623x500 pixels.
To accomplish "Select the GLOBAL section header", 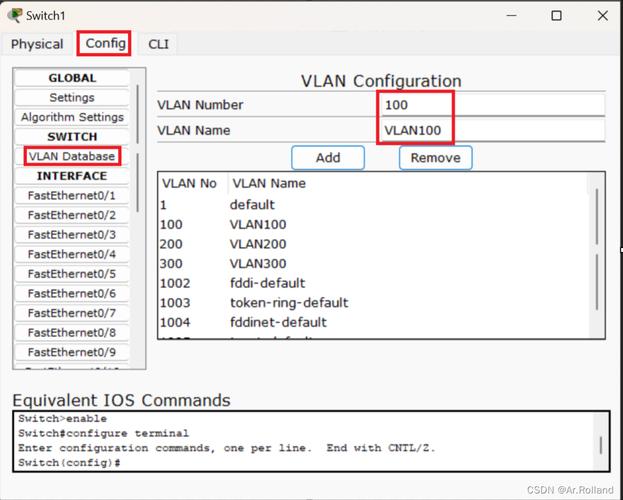I will (72, 78).
